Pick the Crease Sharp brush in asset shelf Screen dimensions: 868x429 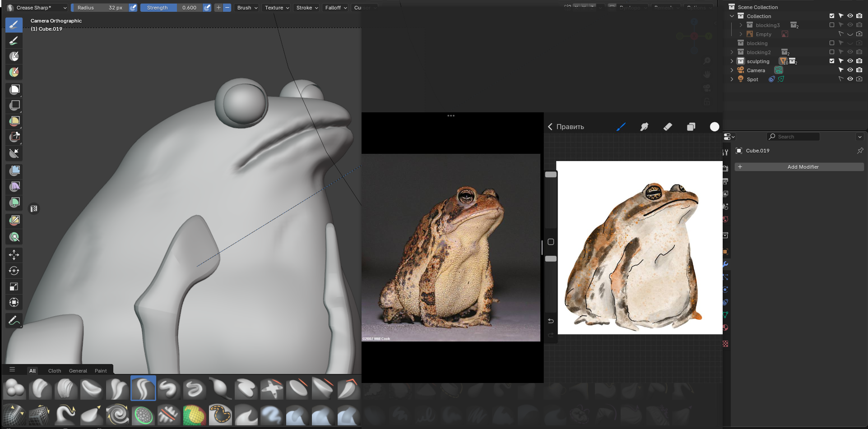(x=143, y=388)
